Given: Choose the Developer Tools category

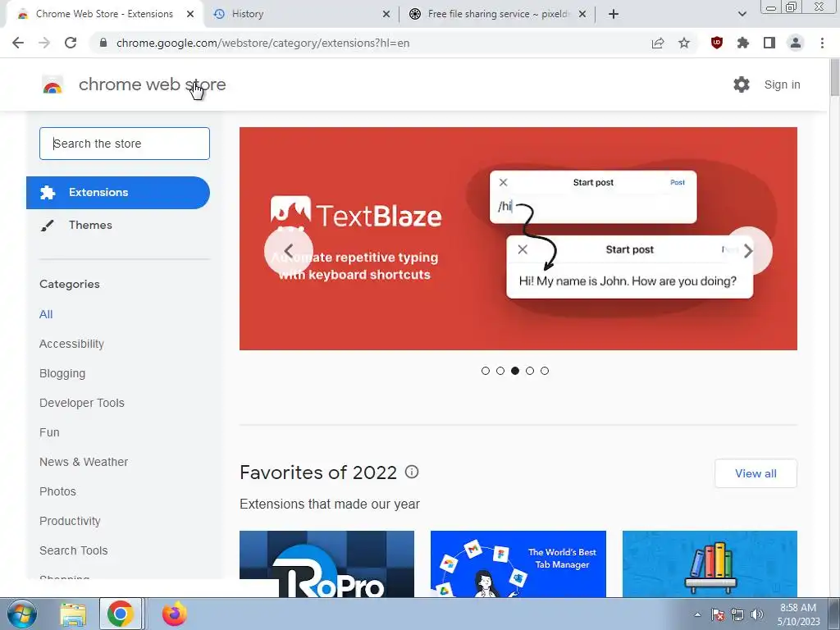Looking at the screenshot, I should tap(82, 403).
